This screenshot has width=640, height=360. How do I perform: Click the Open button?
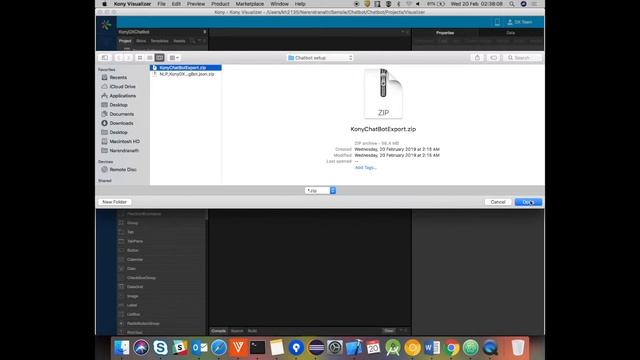pos(528,202)
